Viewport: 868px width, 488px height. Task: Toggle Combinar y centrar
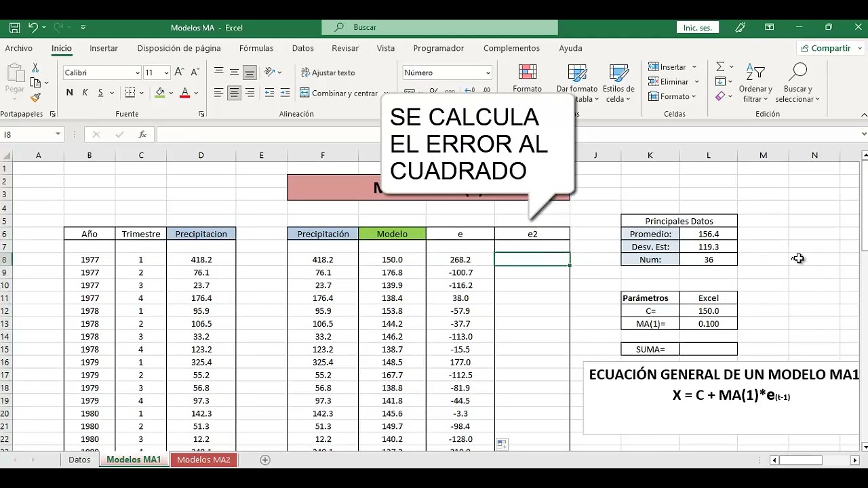click(x=339, y=93)
